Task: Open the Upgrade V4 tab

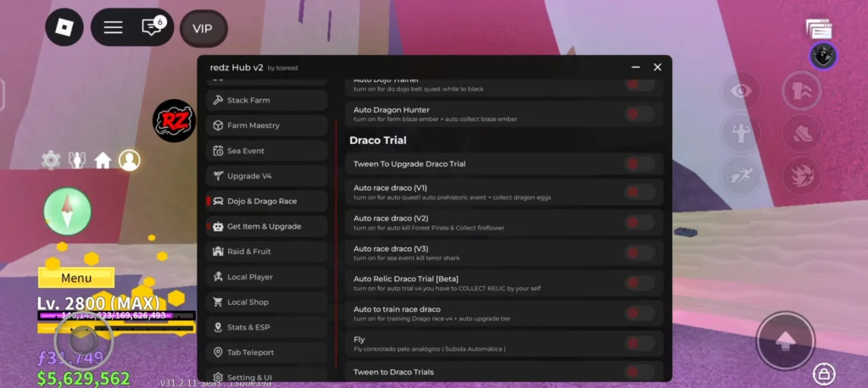Action: [267, 176]
